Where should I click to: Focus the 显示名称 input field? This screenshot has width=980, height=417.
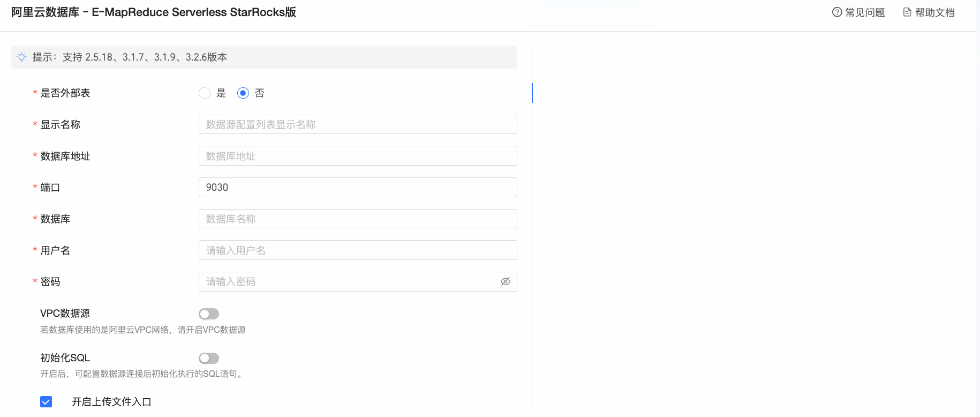tap(358, 124)
